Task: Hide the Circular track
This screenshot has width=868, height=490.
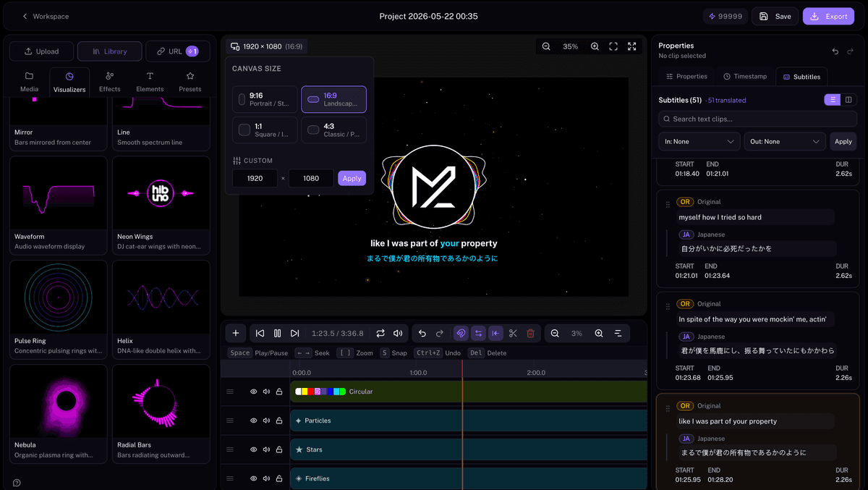Action: click(x=254, y=392)
